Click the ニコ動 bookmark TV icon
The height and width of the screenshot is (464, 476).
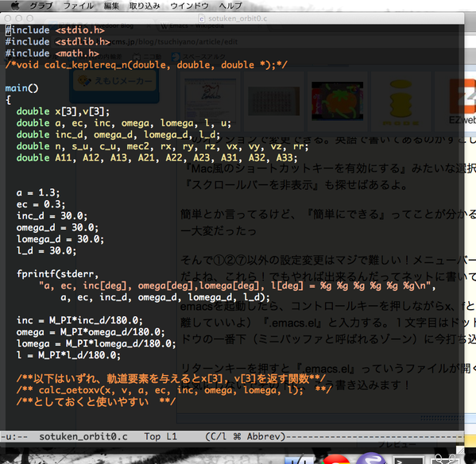click(137, 56)
